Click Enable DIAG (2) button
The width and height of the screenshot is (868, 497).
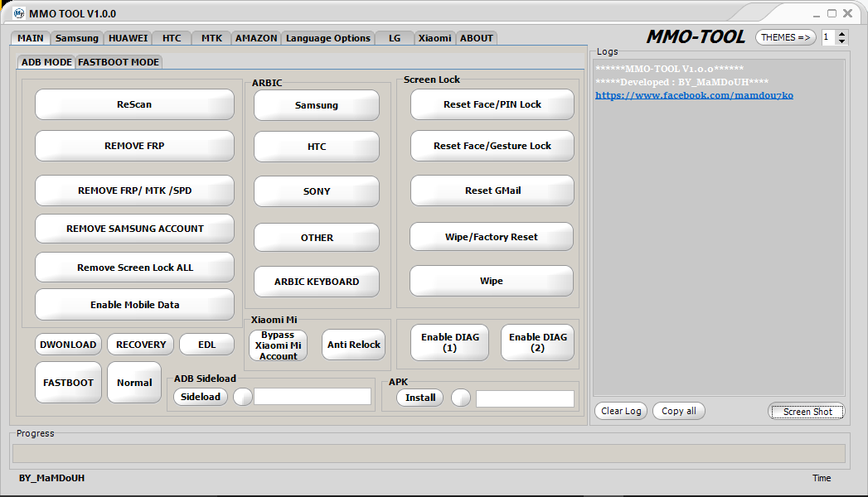coord(537,343)
